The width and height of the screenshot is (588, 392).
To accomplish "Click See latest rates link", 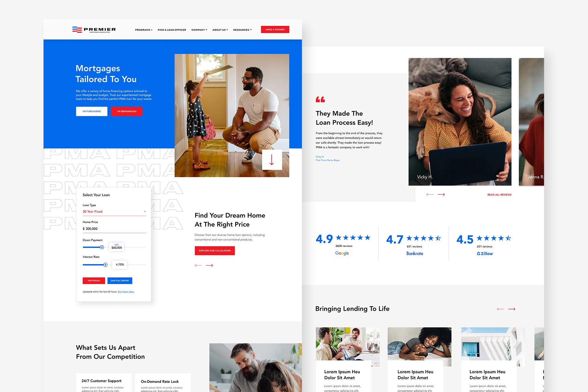I will [x=126, y=292].
